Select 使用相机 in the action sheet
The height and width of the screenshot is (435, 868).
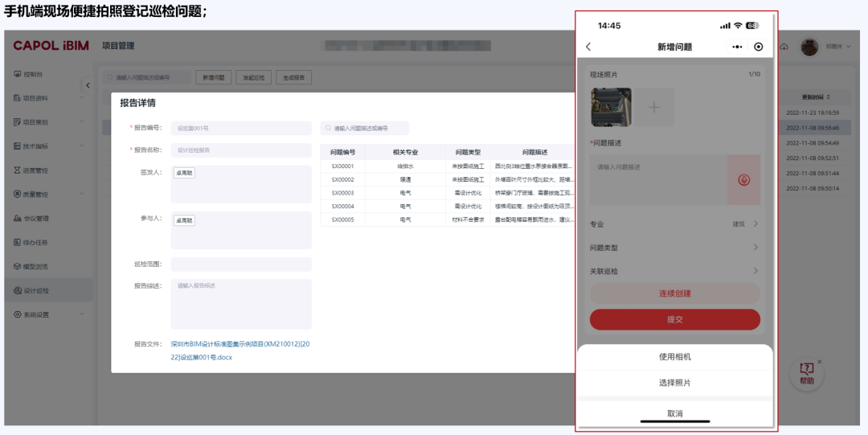tap(675, 357)
